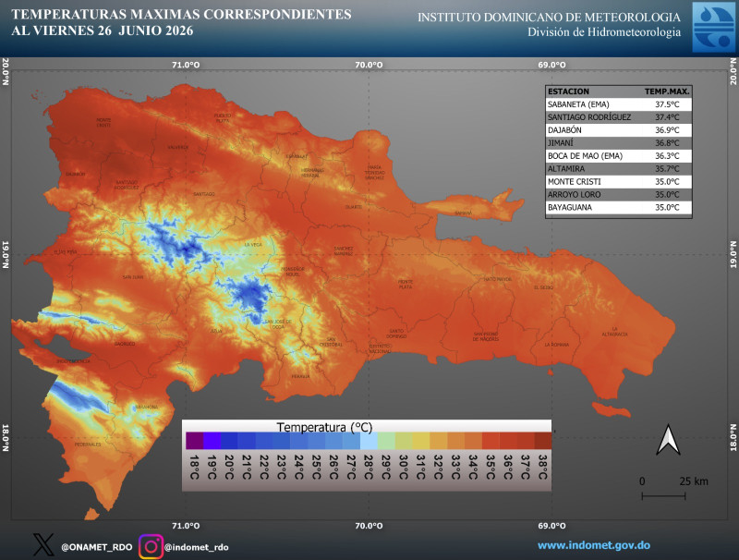This screenshot has width=739, height=560.
Task: Click the DISTRITO NACIONAL label
Action: click(380, 348)
